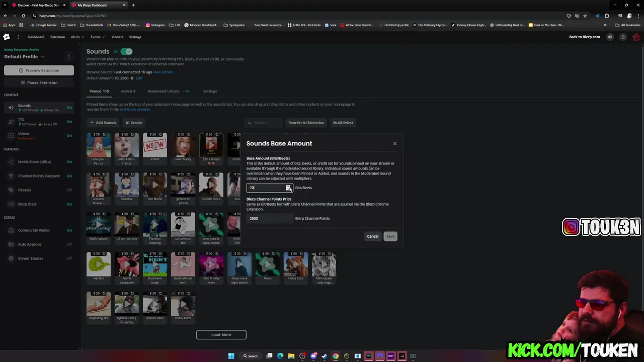644x362 pixels.
Task: Focus the Blerp Channel Points price field
Action: (269, 218)
